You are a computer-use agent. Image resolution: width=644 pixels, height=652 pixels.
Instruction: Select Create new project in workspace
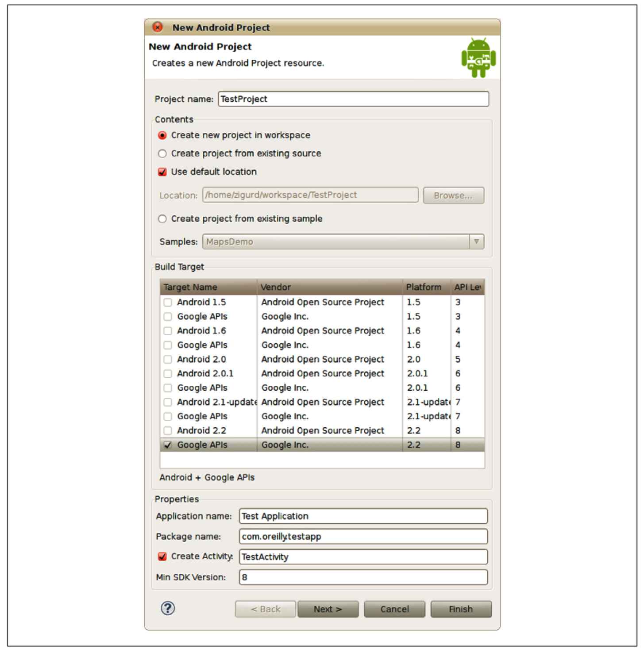tap(162, 135)
